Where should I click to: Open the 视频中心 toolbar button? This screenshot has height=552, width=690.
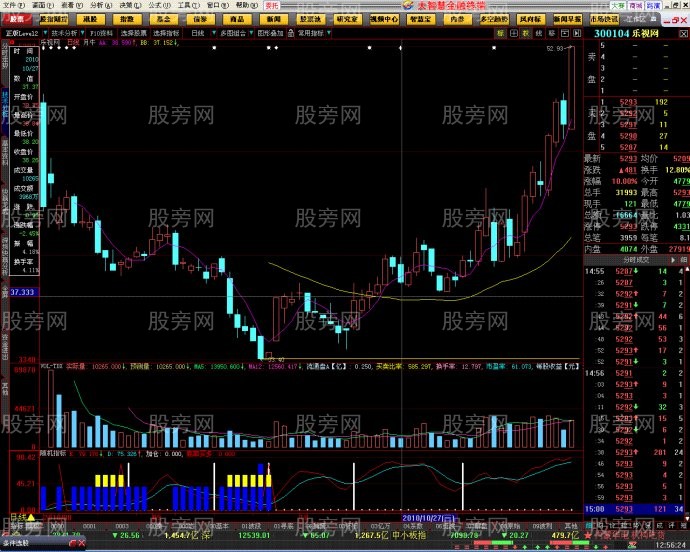click(x=384, y=19)
